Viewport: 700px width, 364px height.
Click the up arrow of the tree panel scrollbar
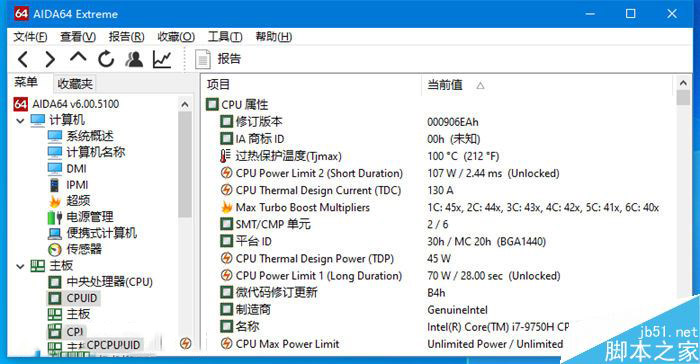[x=185, y=105]
